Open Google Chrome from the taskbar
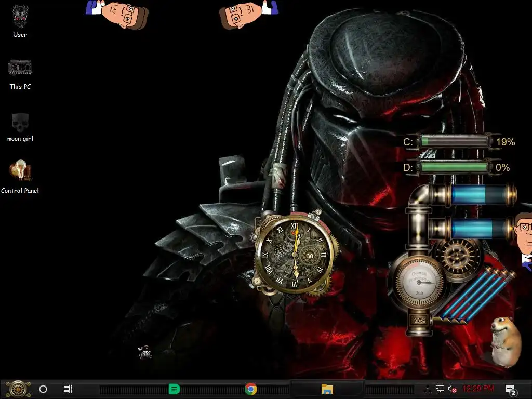 point(251,389)
